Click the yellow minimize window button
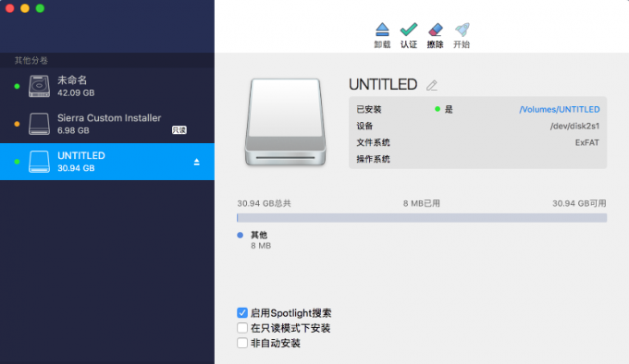Screen dimensions: 629x364 25,8
